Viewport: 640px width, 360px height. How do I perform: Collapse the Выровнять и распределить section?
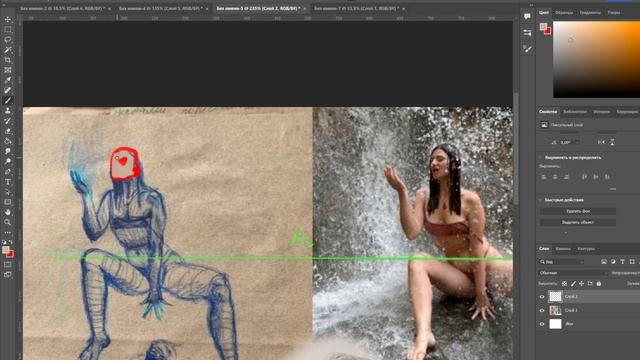tap(540, 157)
